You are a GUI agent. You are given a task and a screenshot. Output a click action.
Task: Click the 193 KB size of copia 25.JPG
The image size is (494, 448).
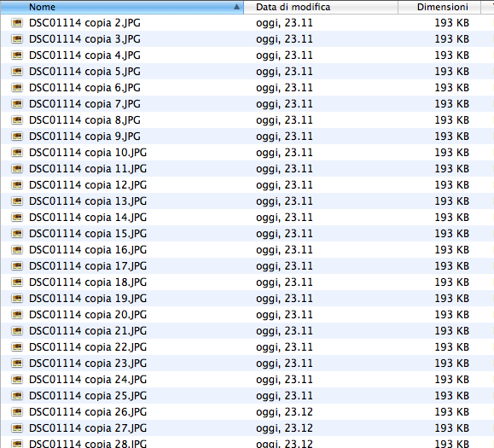point(452,396)
